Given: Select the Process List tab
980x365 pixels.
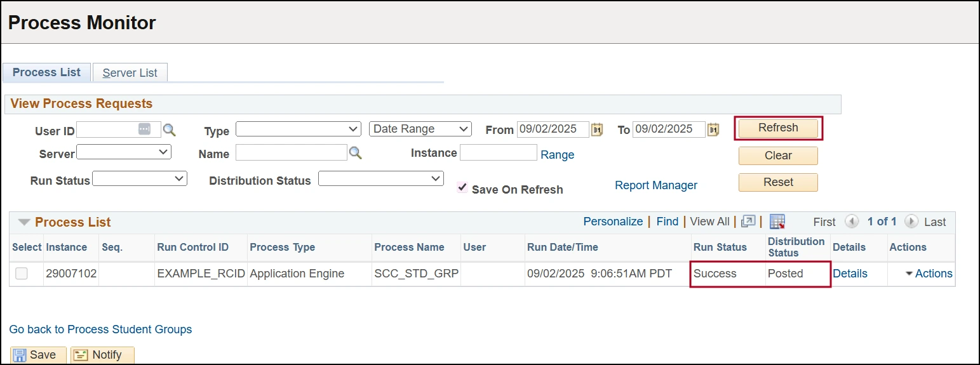Looking at the screenshot, I should pyautogui.click(x=46, y=72).
